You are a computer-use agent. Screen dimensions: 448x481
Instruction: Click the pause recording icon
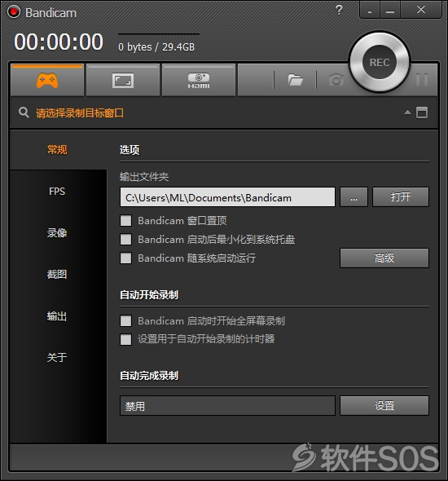tap(422, 79)
